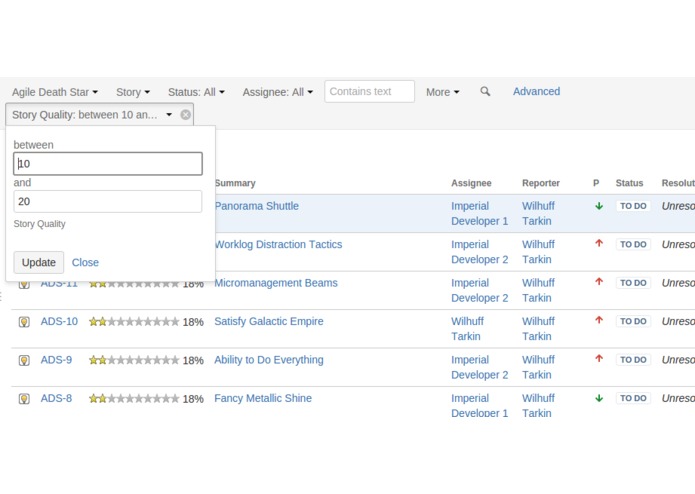Click 18% quality value for ADS-10

tap(193, 322)
